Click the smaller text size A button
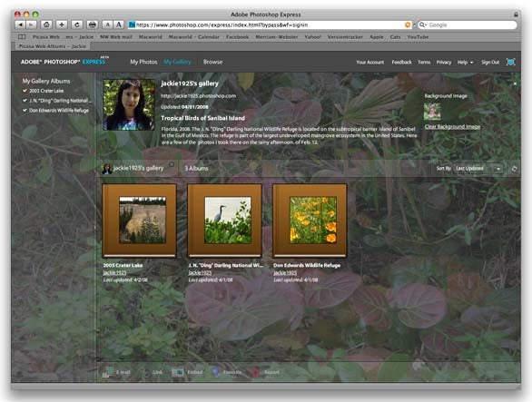The height and width of the screenshot is (402, 532). [107, 25]
